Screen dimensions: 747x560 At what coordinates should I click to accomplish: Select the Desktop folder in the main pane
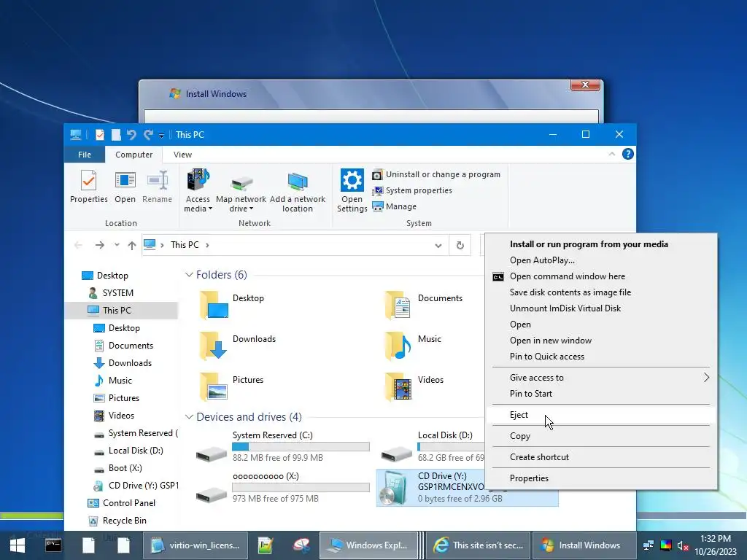232,305
